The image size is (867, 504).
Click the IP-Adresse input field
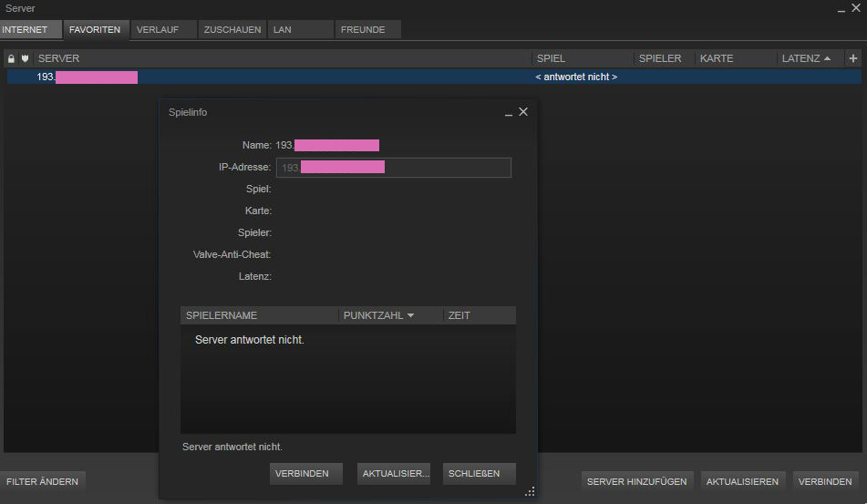click(392, 168)
